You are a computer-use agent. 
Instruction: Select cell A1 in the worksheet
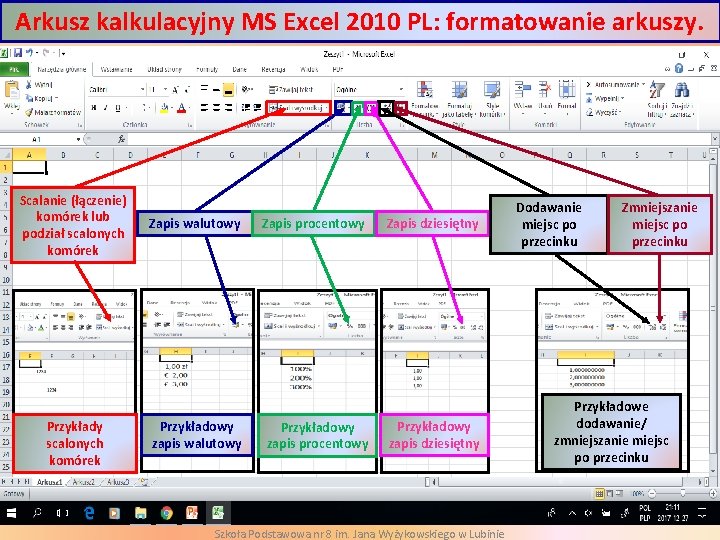click(x=29, y=168)
